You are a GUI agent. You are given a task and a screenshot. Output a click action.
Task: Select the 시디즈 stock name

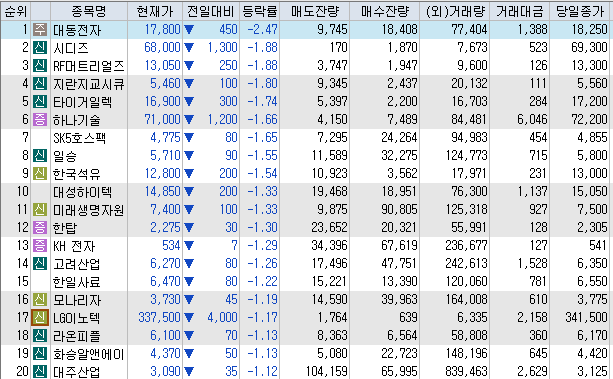click(x=71, y=48)
